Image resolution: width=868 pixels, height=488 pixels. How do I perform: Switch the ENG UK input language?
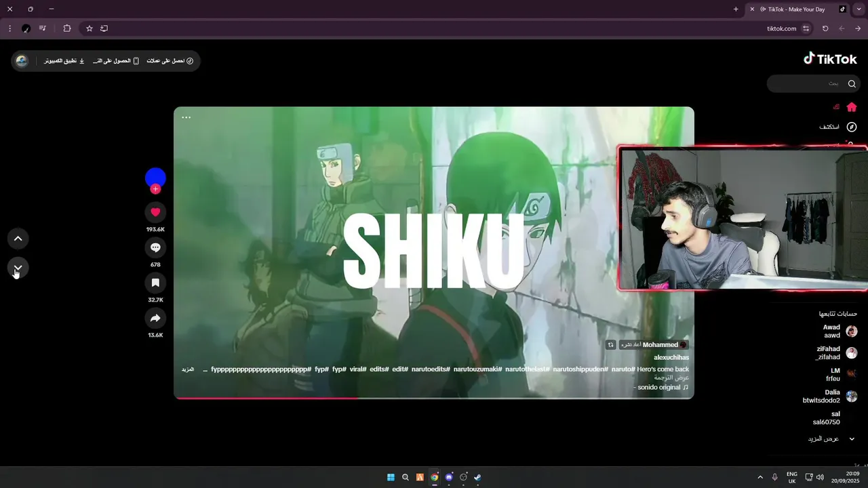coord(792,477)
